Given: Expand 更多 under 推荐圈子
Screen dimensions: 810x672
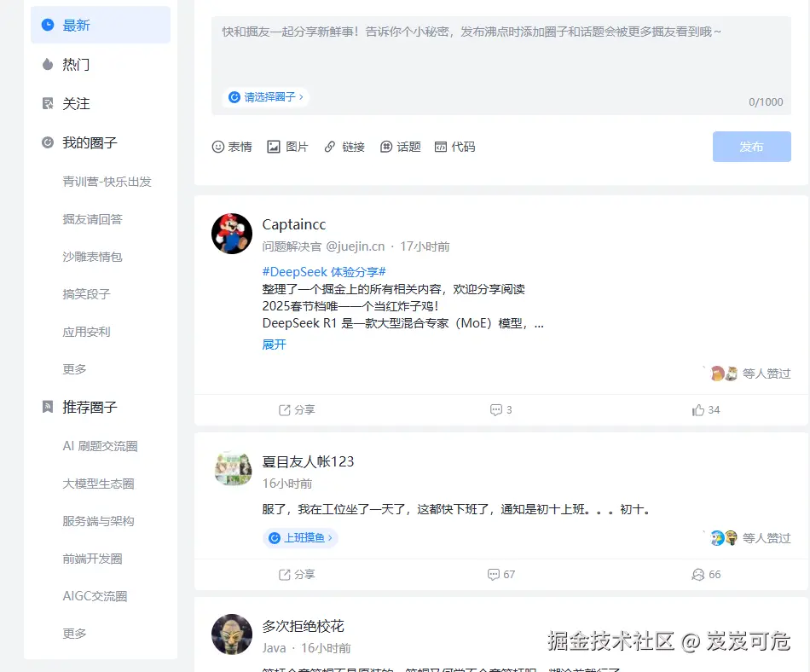Looking at the screenshot, I should click(x=73, y=633).
